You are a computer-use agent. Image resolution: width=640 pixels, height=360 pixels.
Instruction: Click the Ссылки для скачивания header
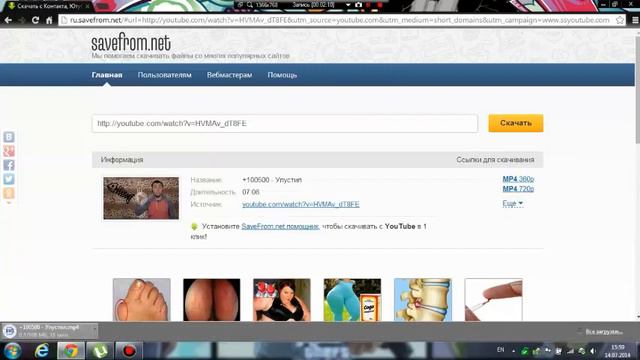(x=495, y=160)
